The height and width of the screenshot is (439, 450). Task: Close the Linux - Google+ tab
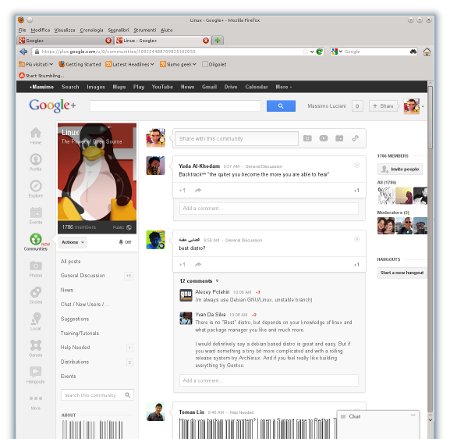206,40
